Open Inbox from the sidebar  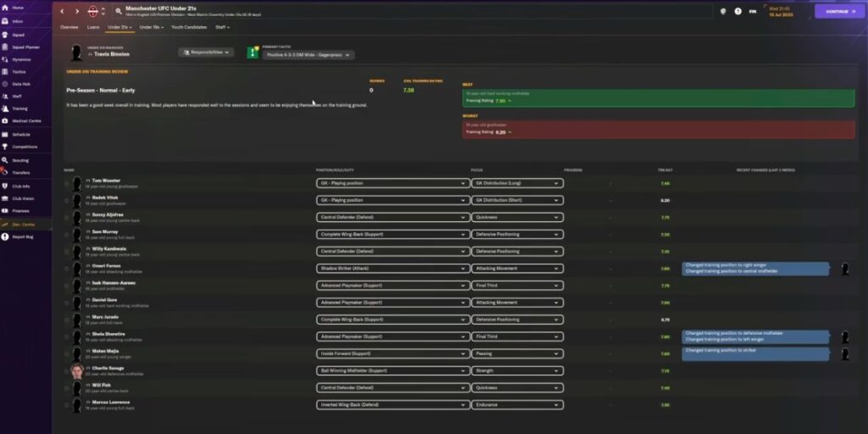click(17, 21)
